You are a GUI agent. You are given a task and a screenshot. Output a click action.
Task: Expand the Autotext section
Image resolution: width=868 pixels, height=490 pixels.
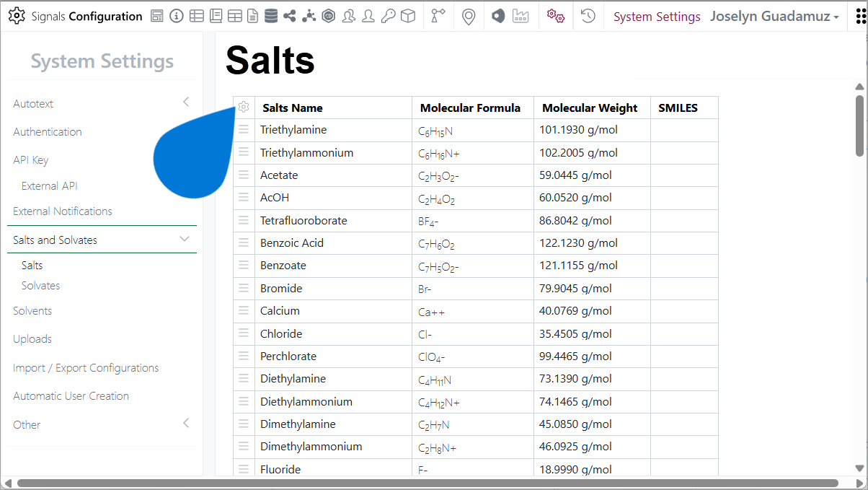pyautogui.click(x=186, y=102)
